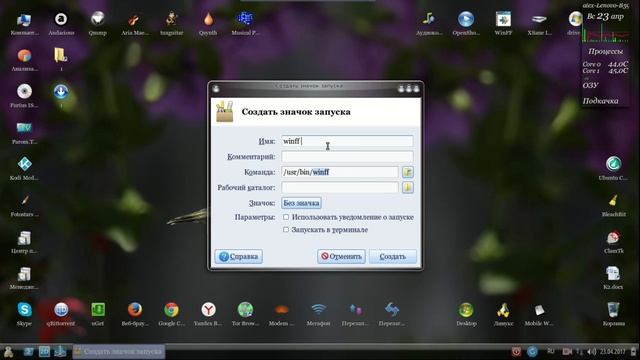Click the ОЗУ label in monitor widget
The height and width of the screenshot is (360, 640).
tap(591, 85)
